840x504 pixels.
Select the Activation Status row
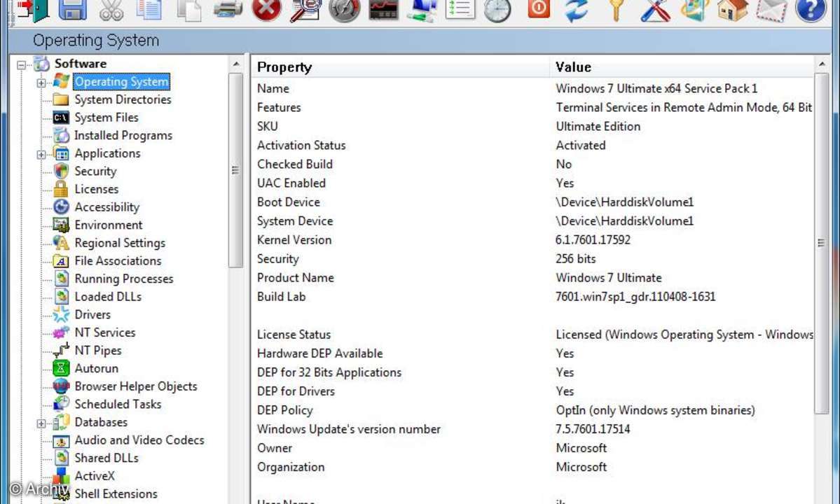tap(532, 145)
